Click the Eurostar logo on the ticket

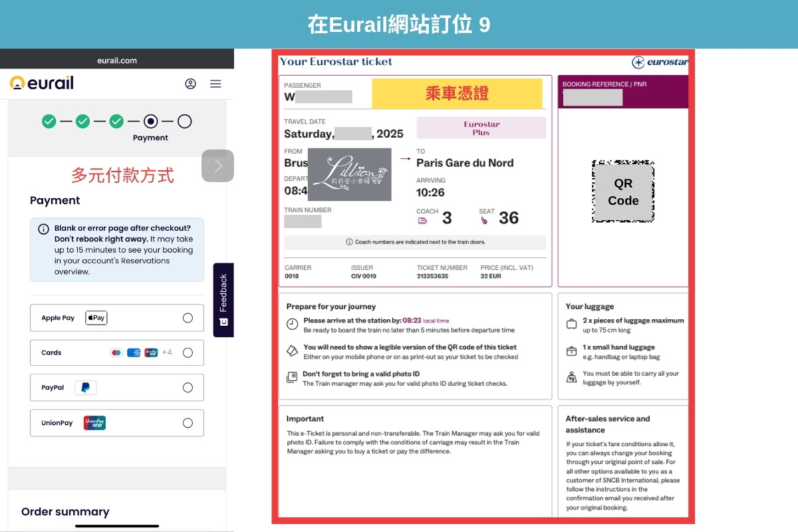point(660,62)
